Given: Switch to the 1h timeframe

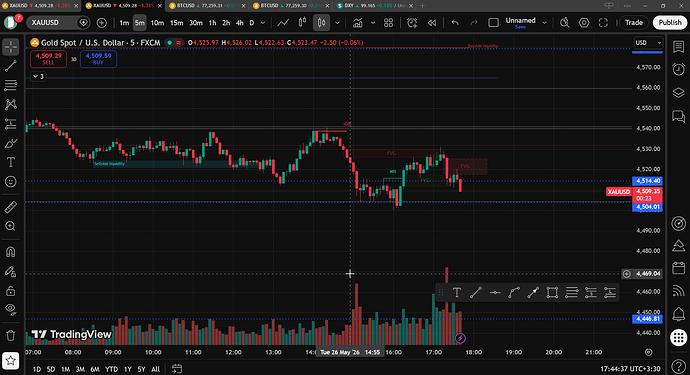Looking at the screenshot, I should click(x=213, y=23).
